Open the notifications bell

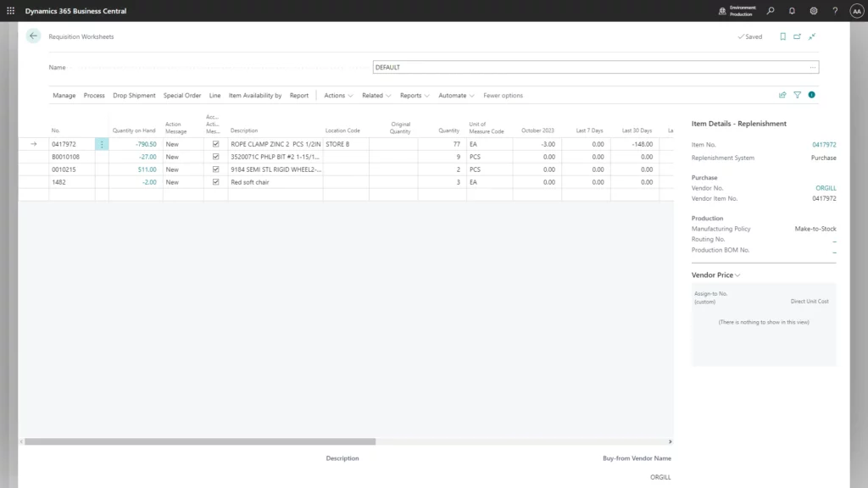792,11
